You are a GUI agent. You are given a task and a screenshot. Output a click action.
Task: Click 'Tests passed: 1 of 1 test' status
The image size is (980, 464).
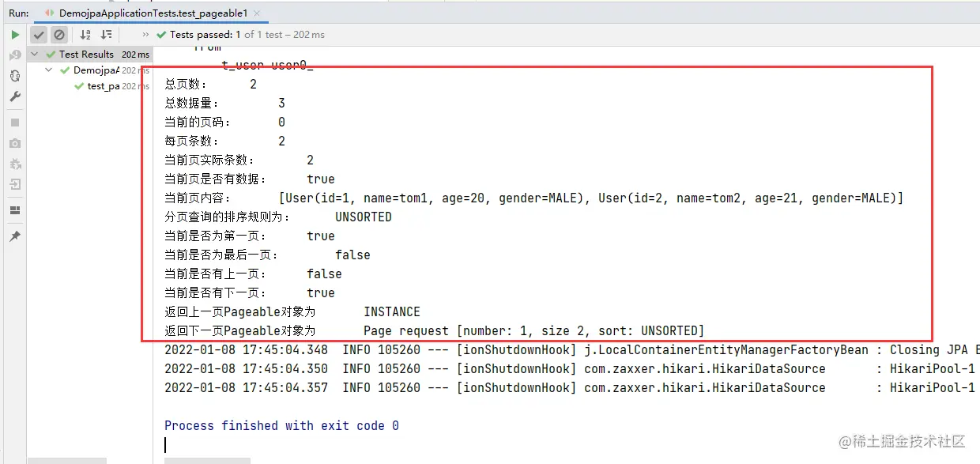point(240,35)
